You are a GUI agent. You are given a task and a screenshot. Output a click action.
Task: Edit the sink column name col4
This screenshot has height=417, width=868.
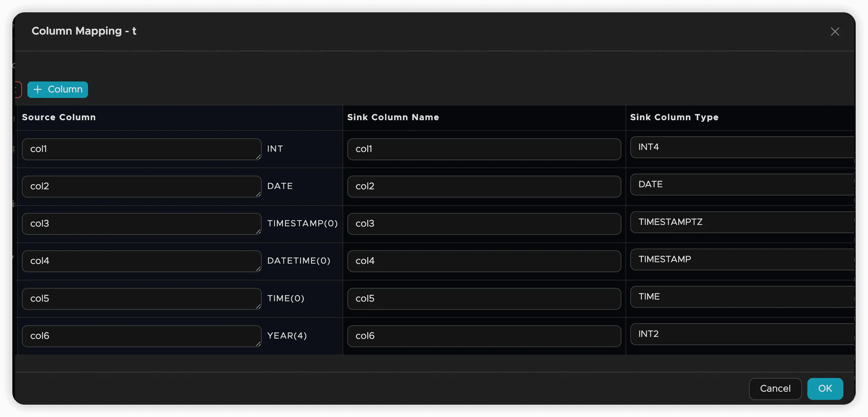tap(484, 261)
